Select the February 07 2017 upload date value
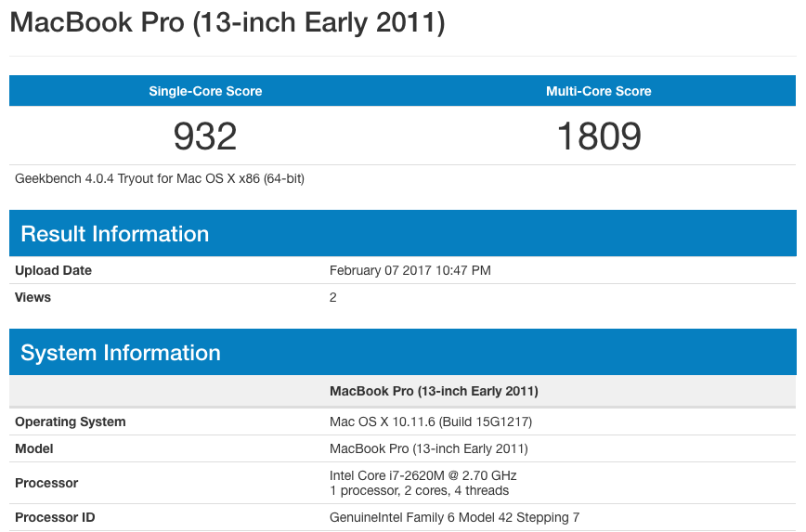The image size is (806, 532). click(410, 271)
